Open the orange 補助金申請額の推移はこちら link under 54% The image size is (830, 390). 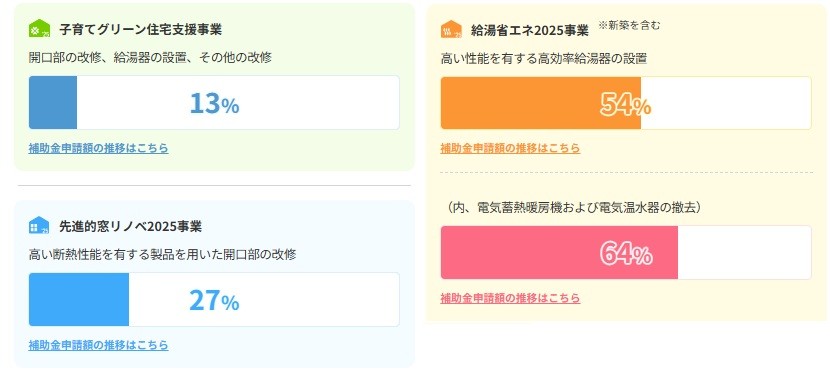click(510, 148)
